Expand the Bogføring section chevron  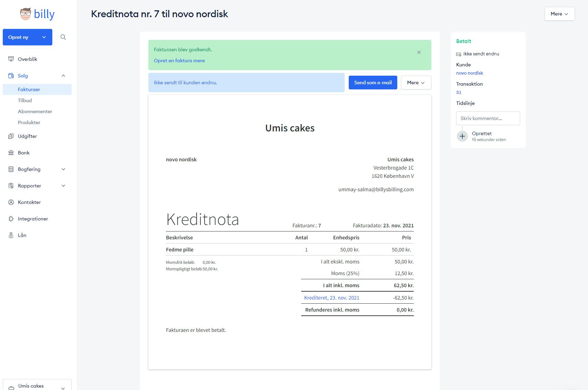[63, 169]
